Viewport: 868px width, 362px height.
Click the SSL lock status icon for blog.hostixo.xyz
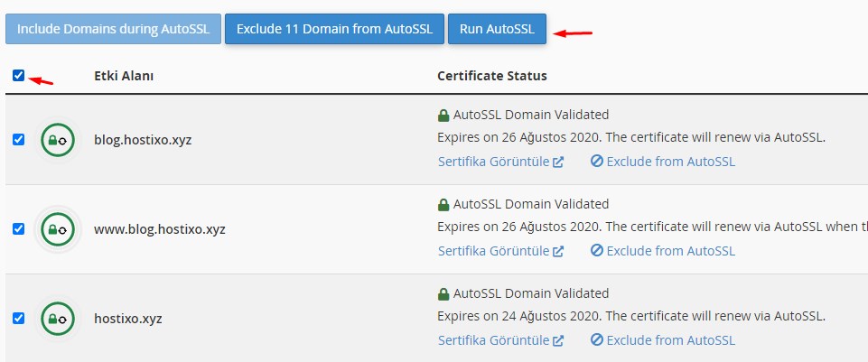[x=58, y=140]
